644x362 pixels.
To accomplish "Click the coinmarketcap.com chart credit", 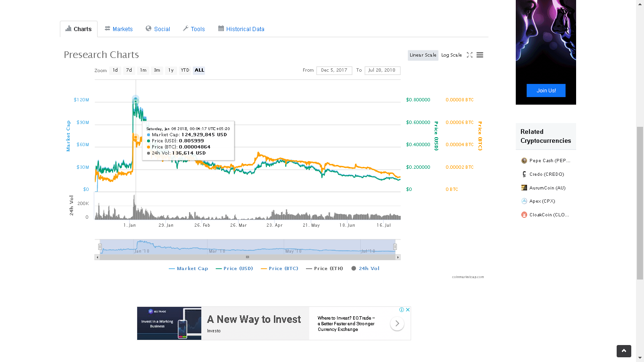I will pyautogui.click(x=468, y=277).
